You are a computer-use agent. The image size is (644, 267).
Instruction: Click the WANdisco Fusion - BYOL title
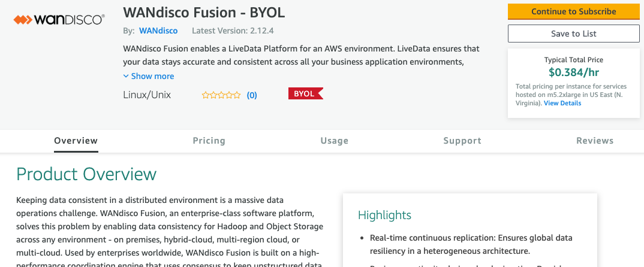(x=204, y=13)
